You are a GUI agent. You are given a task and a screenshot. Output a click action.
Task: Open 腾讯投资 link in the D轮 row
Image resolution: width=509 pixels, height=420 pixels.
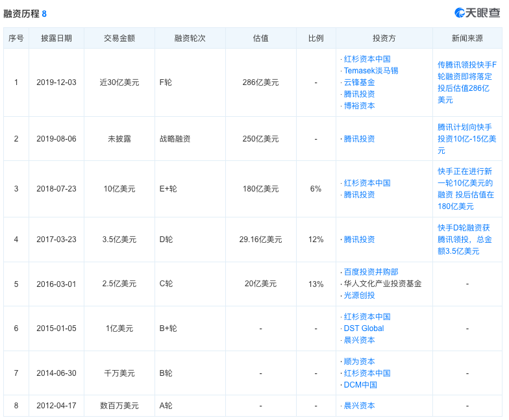pyautogui.click(x=359, y=240)
